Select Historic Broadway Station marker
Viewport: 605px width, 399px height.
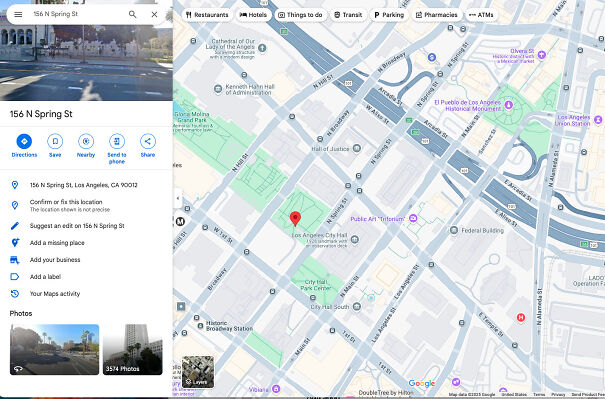[200, 326]
